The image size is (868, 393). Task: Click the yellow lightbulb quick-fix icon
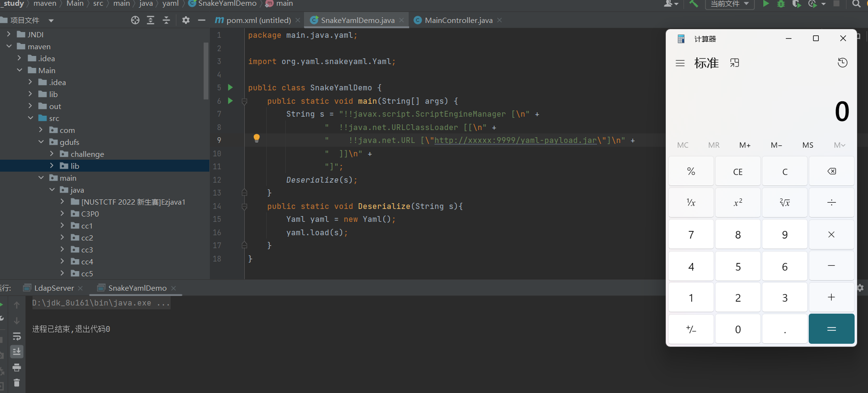(x=257, y=139)
